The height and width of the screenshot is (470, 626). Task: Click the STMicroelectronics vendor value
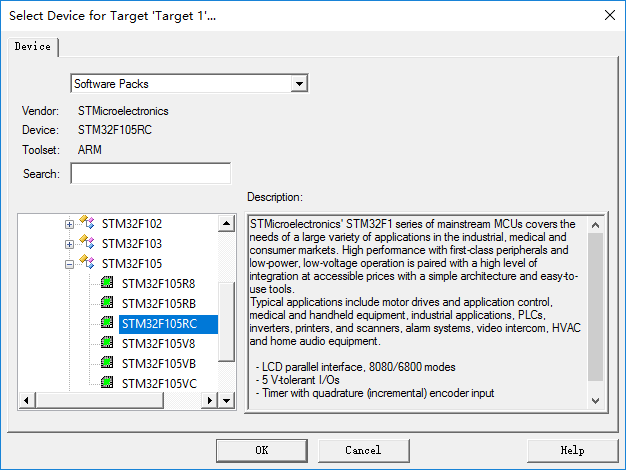pyautogui.click(x=123, y=111)
